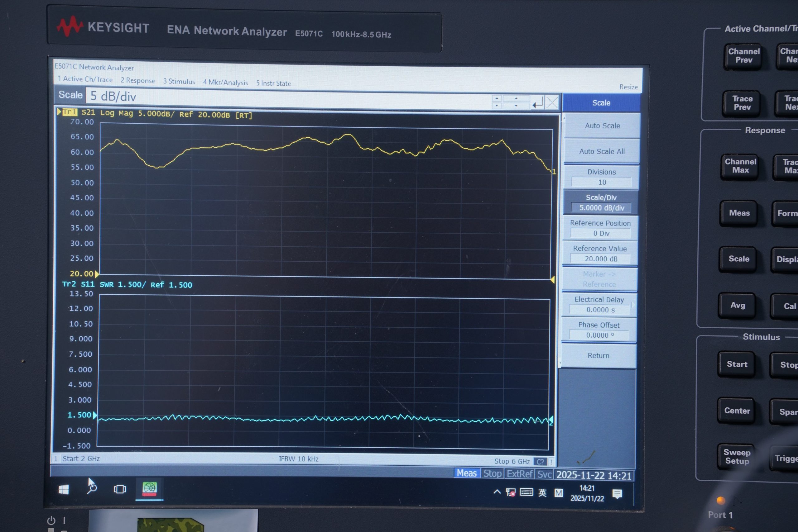Run Auto Scale on the trace
Image resolution: width=798 pixels, height=532 pixels.
(602, 126)
